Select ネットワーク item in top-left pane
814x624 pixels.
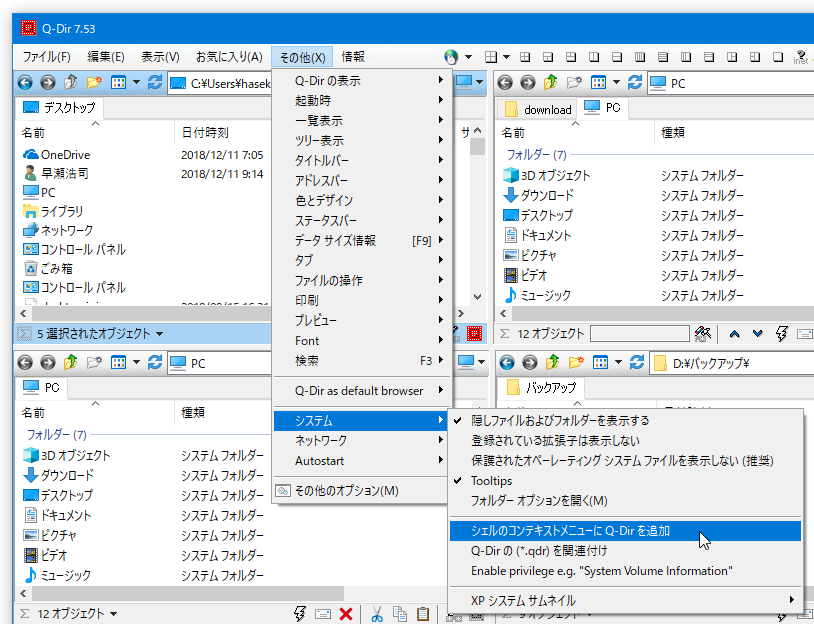(x=58, y=230)
